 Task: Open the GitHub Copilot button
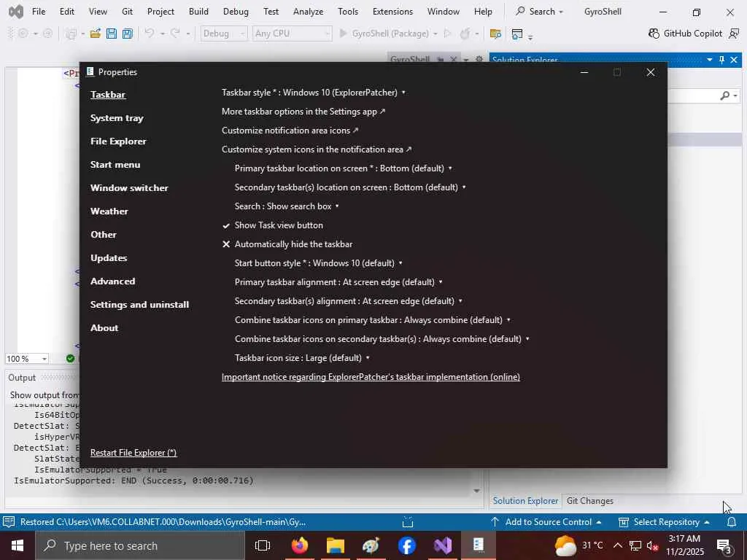click(x=685, y=34)
